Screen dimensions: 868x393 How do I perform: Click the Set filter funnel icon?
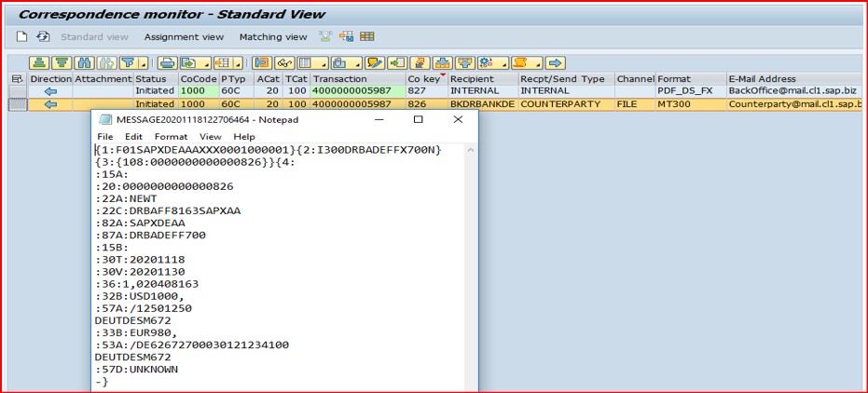pyautogui.click(x=128, y=63)
